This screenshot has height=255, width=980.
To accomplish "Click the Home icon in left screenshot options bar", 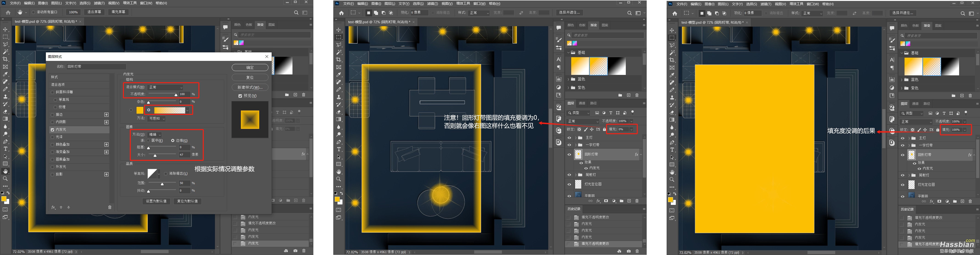I will [8, 12].
